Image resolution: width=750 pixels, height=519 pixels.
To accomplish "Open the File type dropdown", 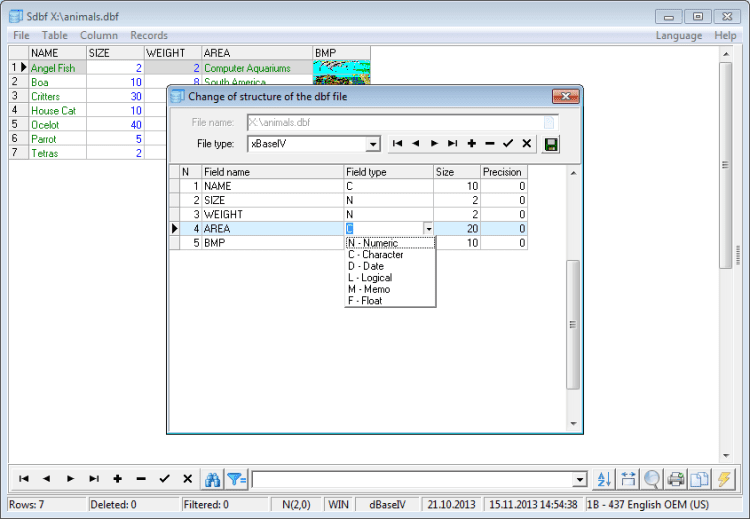I will (373, 144).
